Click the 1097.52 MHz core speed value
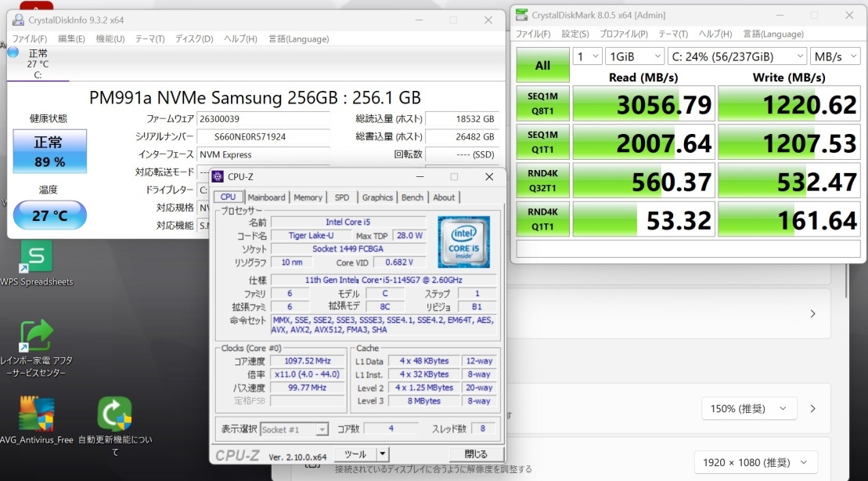The height and width of the screenshot is (481, 868). click(308, 360)
